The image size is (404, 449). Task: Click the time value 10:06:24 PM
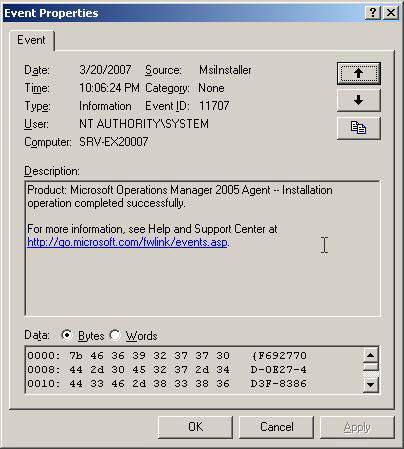coord(109,88)
